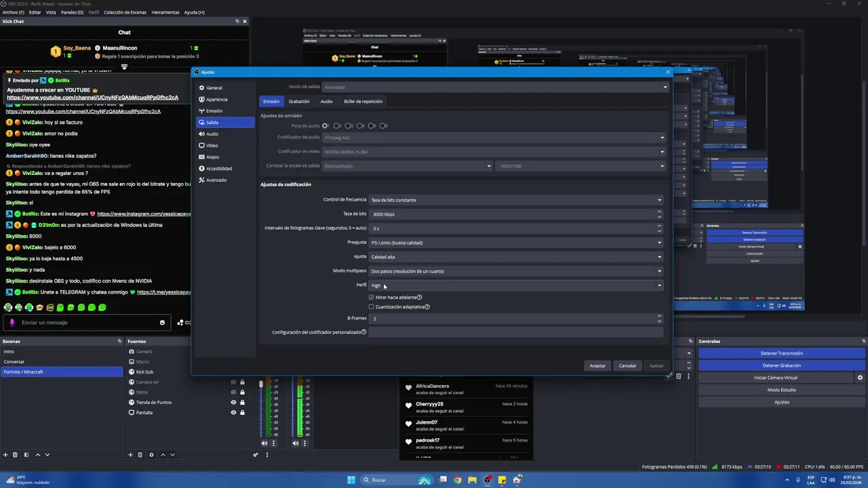
Task: Open Preajuste dropdown
Action: [x=516, y=243]
